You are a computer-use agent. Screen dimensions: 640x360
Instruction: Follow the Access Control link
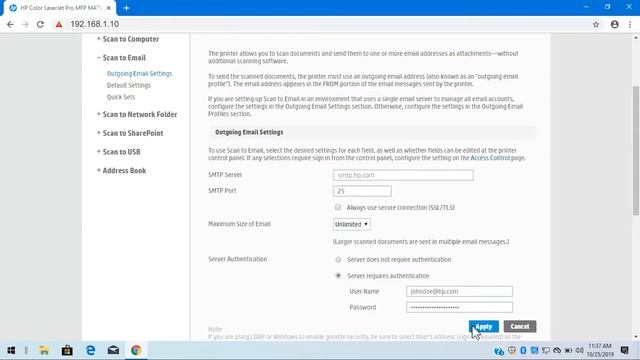490,158
